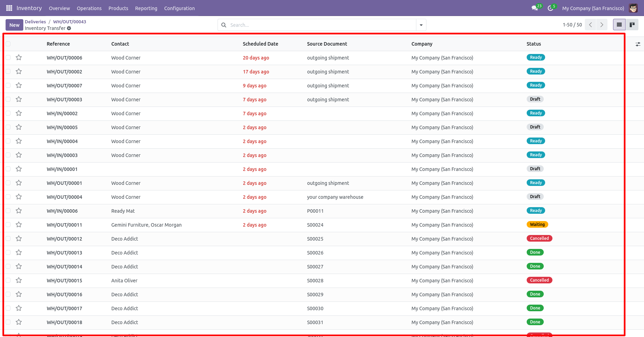Check the WH/OUT/00003 row checkbox
This screenshot has height=337, width=644.
[x=8, y=99]
